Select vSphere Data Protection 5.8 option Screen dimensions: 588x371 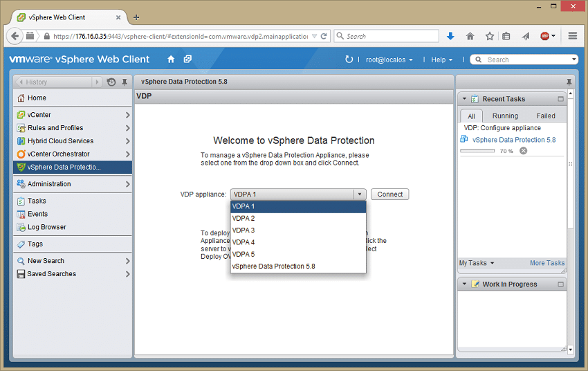(x=298, y=266)
